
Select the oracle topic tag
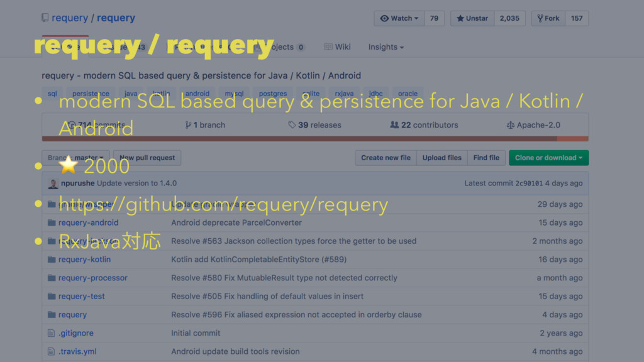click(x=408, y=94)
